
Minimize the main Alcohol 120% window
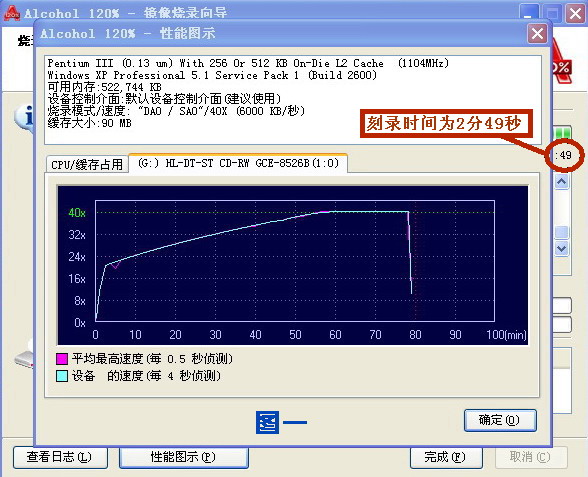[x=528, y=14]
